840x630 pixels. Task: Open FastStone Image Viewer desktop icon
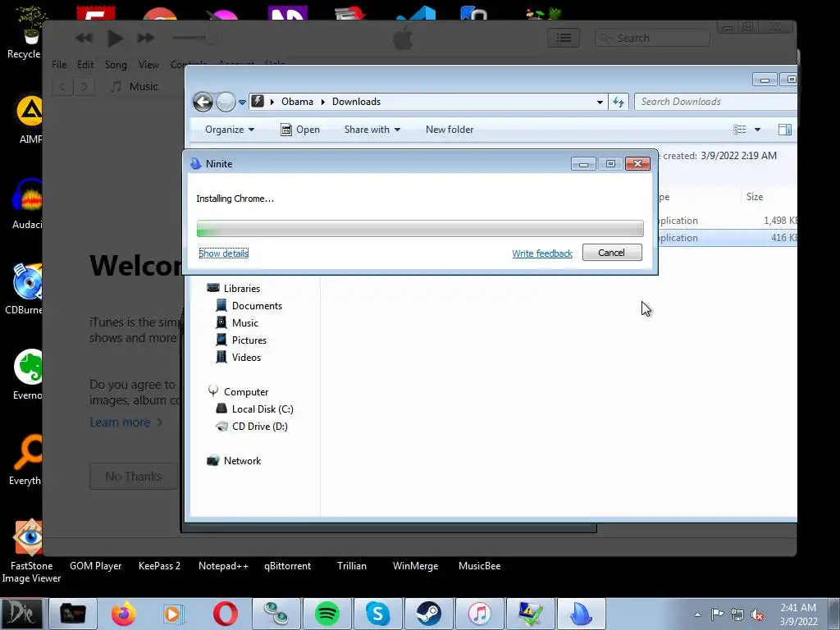point(30,552)
